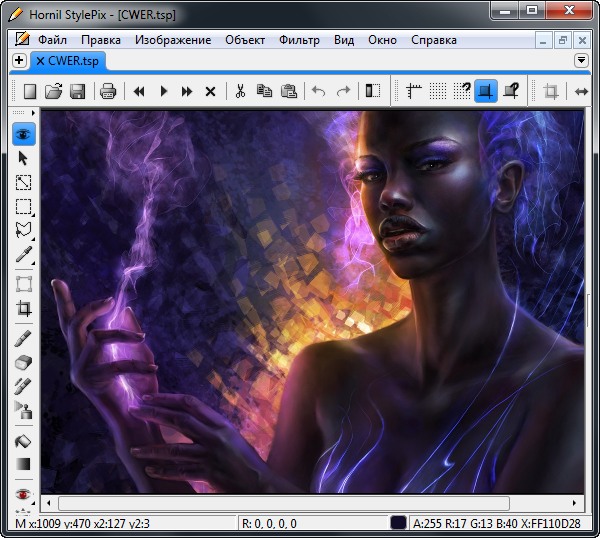
Task: Toggle the view eye tool at toolbox top
Action: pyautogui.click(x=24, y=133)
